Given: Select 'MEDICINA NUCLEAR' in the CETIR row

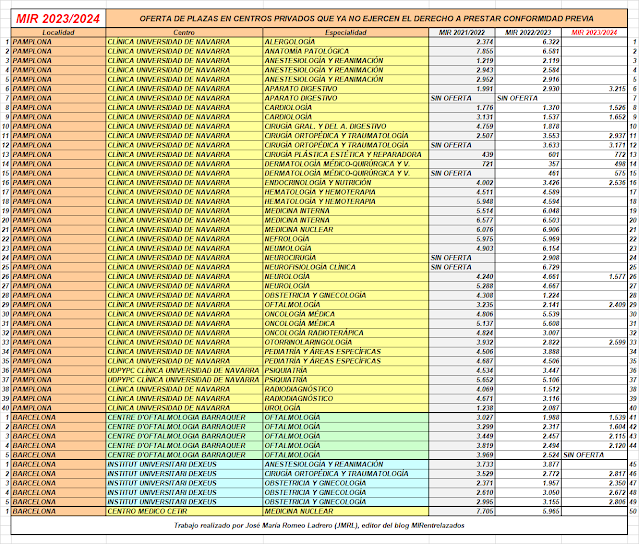Looking at the screenshot, I should 346,511.
